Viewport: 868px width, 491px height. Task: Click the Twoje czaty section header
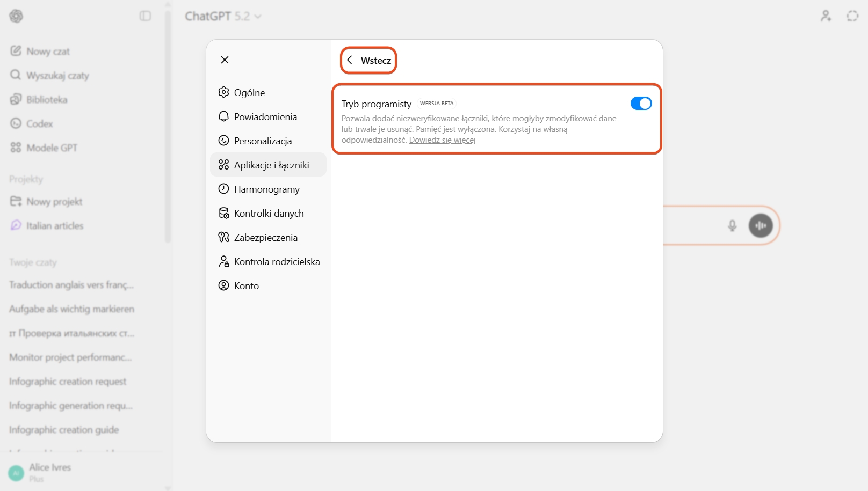[33, 262]
